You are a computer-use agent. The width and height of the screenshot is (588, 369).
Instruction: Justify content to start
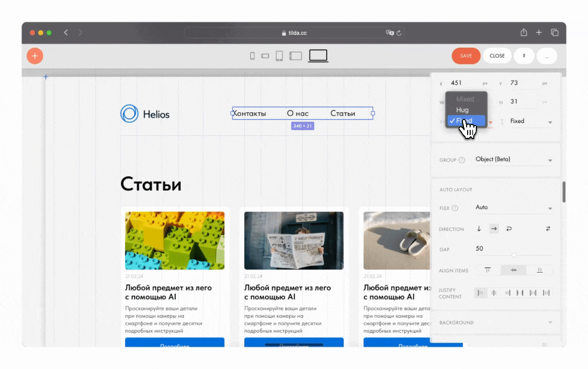481,293
